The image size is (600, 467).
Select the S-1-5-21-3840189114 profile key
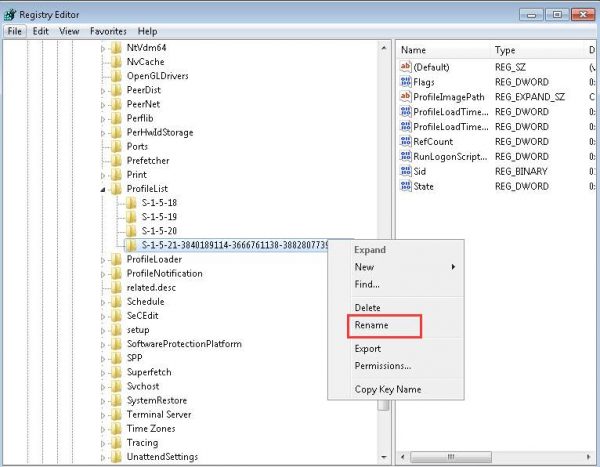click(235, 245)
